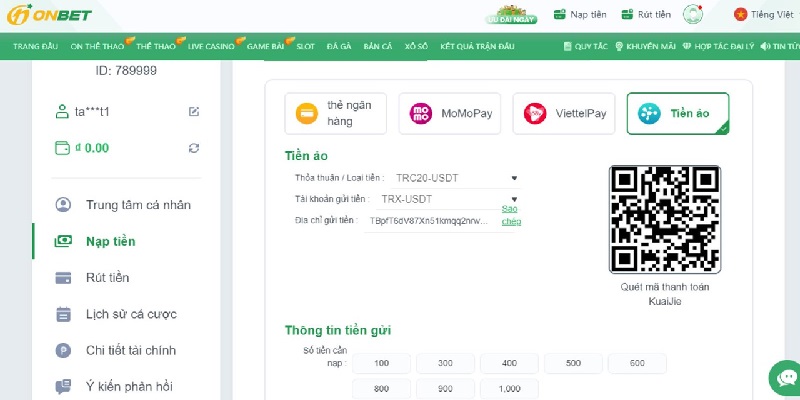Click the edit username pencil icon
This screenshot has height=400, width=800.
(x=194, y=111)
